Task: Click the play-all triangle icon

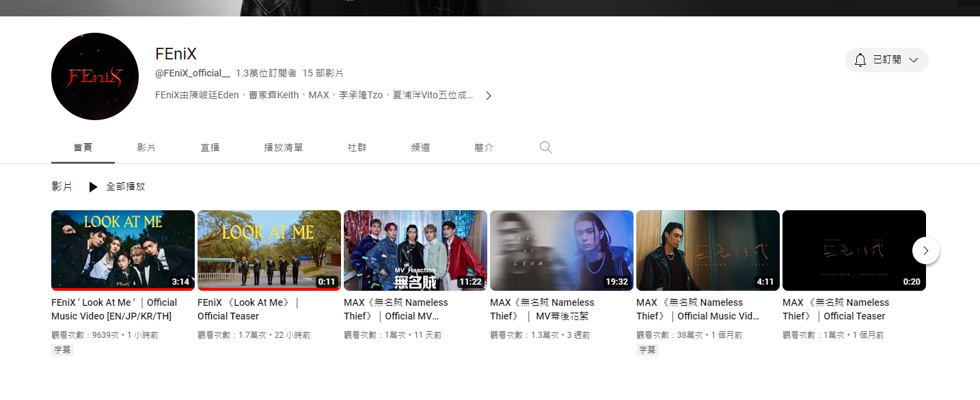Action: (x=94, y=186)
